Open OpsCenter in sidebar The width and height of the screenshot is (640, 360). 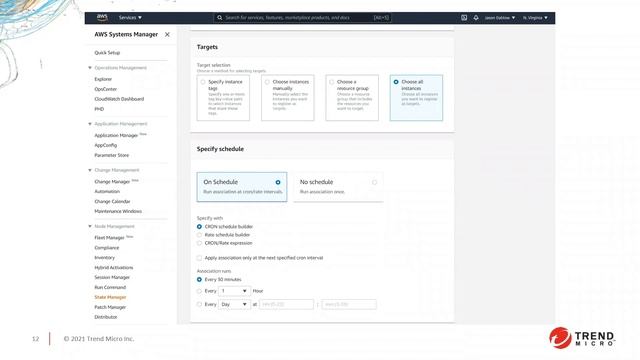point(106,89)
